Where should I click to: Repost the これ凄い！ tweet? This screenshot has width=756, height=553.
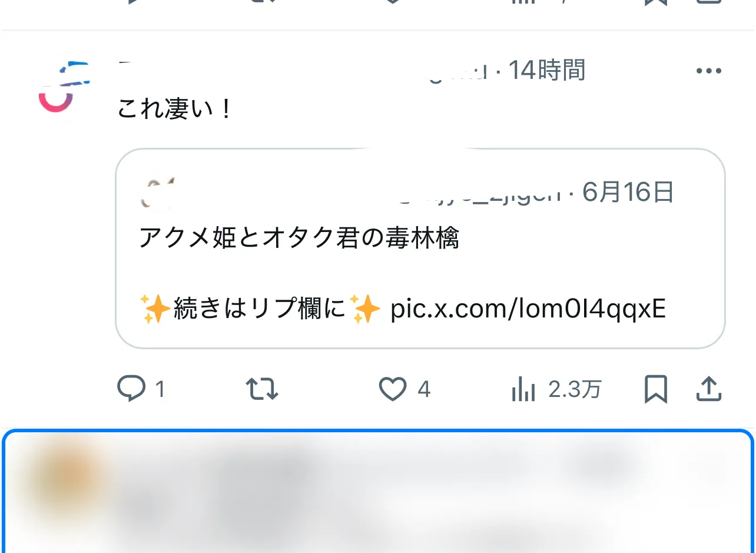[x=261, y=389]
